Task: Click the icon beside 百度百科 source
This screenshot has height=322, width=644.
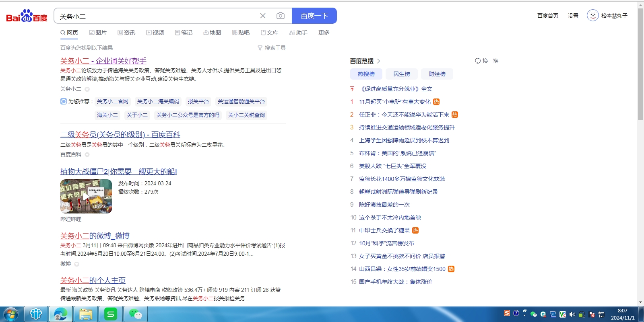Action: [x=87, y=154]
